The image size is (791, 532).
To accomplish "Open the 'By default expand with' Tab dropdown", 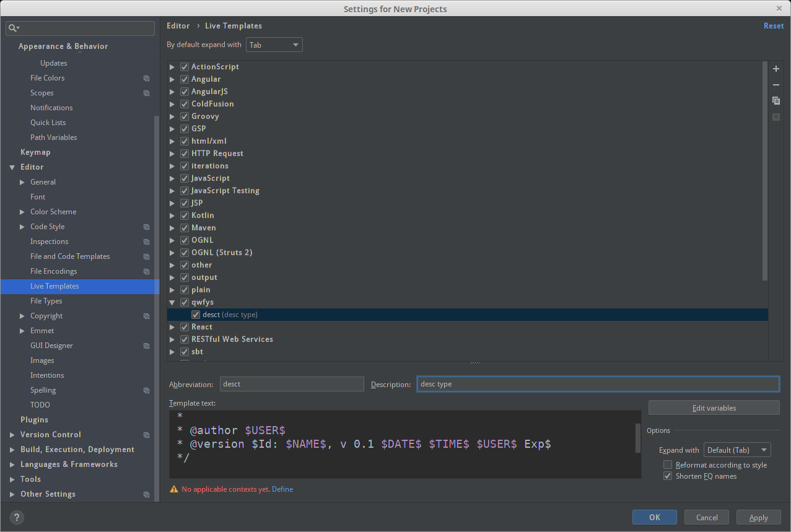I will click(x=274, y=45).
